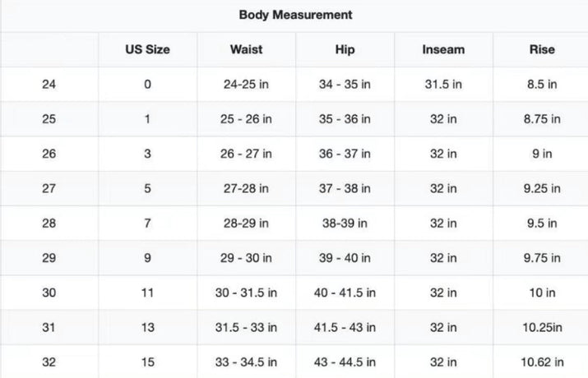Select the 38-39 in hip cell
Screen dimensions: 588x378
(345, 224)
